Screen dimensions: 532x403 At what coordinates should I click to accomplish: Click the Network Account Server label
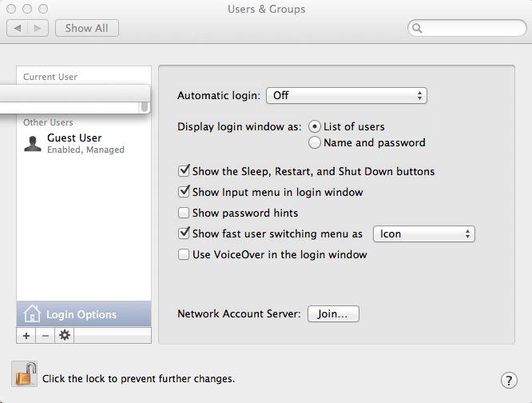click(239, 313)
